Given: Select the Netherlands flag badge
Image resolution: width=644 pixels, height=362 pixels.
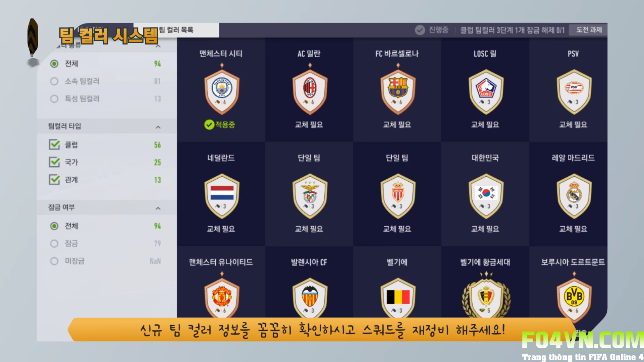Looking at the screenshot, I should (x=222, y=196).
